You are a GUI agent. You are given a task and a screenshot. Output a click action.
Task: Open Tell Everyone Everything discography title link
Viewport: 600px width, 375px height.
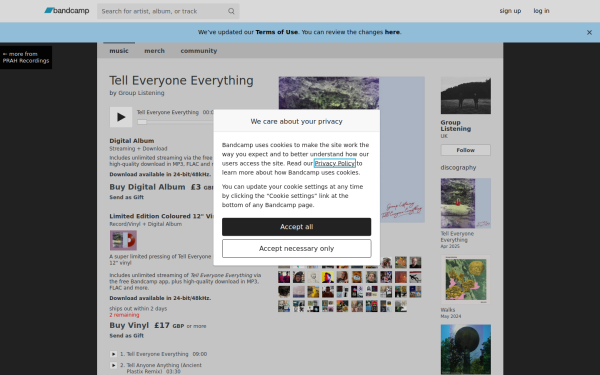(x=457, y=237)
